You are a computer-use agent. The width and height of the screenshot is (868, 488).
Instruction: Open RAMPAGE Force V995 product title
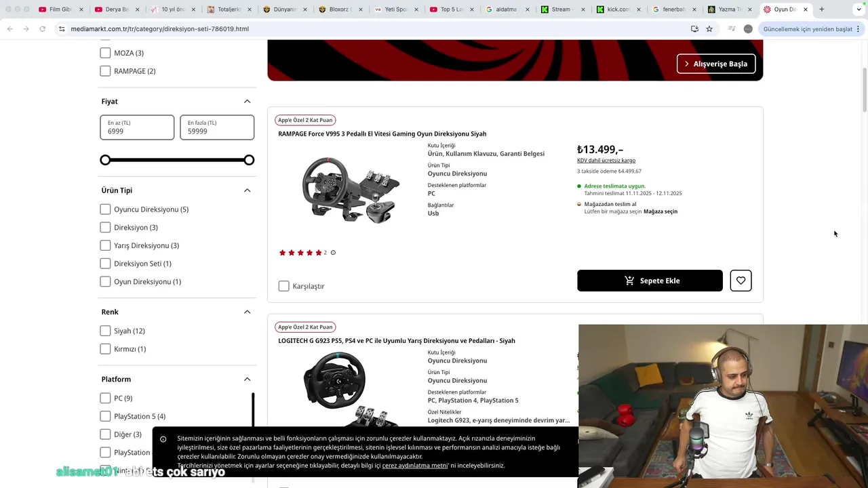(x=382, y=134)
